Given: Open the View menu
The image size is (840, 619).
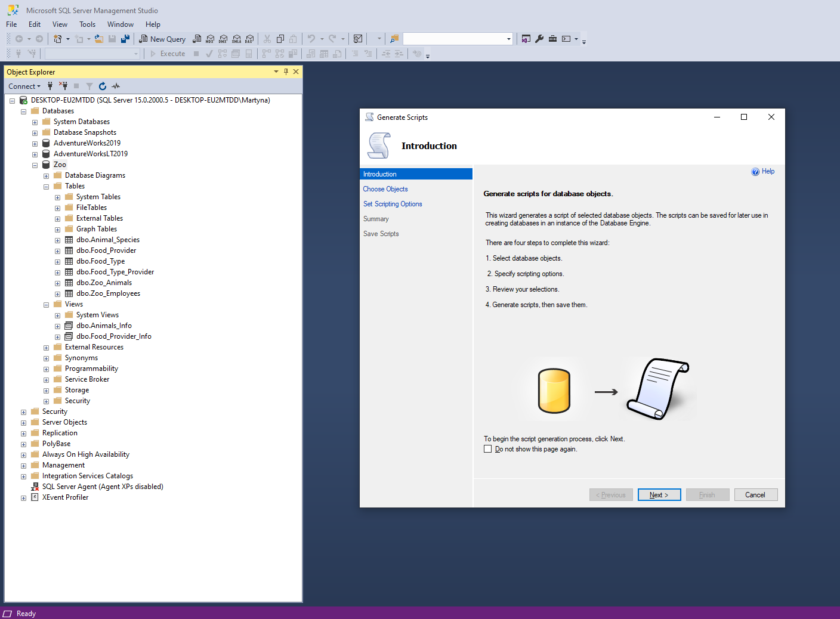Looking at the screenshot, I should [x=60, y=24].
